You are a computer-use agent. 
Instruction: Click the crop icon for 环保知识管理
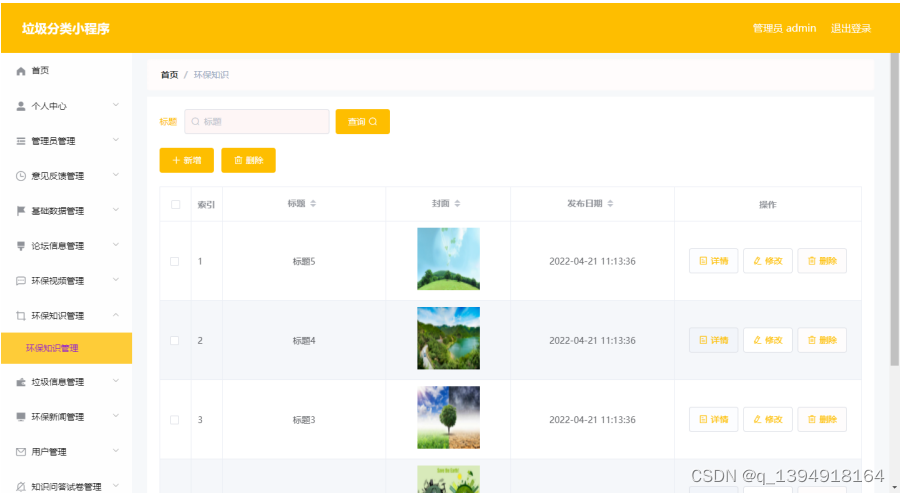pos(21,316)
